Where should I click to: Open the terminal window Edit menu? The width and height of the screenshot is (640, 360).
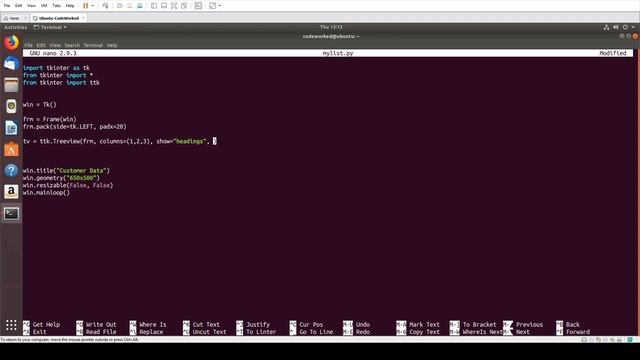(41, 45)
